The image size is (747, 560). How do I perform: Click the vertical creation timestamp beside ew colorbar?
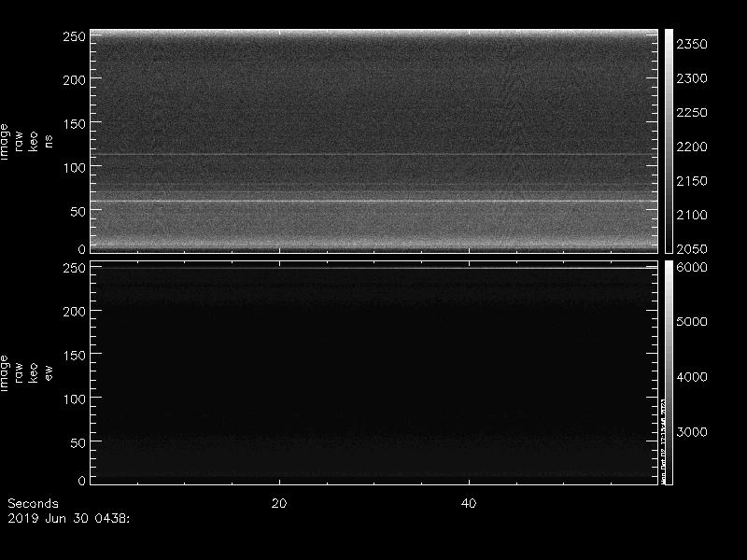(x=663, y=441)
